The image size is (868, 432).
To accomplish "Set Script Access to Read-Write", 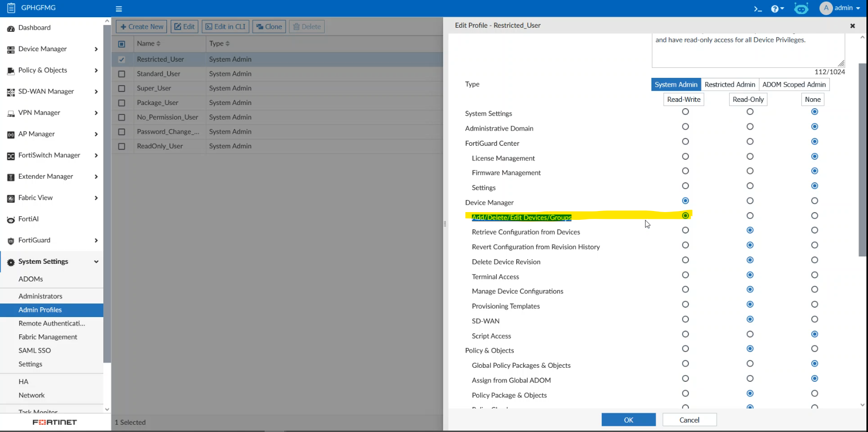I will click(x=685, y=334).
